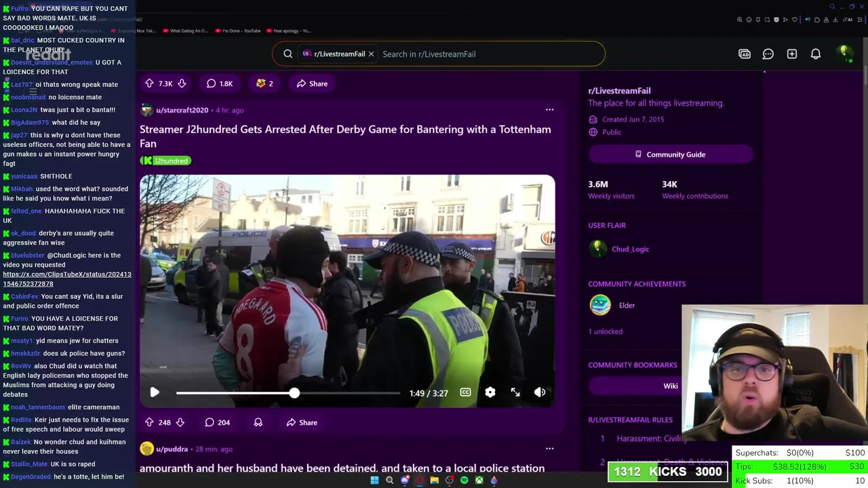Screen dimensions: 868x488
Task: Open "I'm Done - YouTube" bookmark
Action: coord(237,30)
